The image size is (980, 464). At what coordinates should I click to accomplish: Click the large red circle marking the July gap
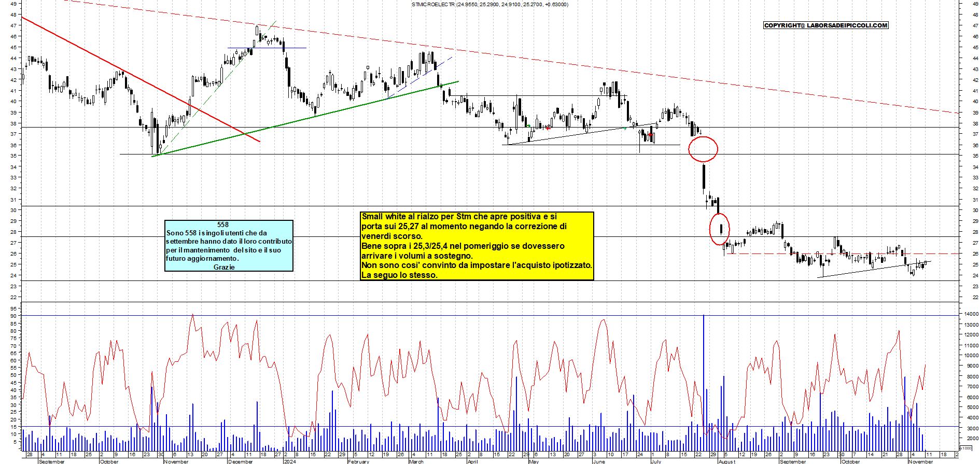pyautogui.click(x=703, y=149)
